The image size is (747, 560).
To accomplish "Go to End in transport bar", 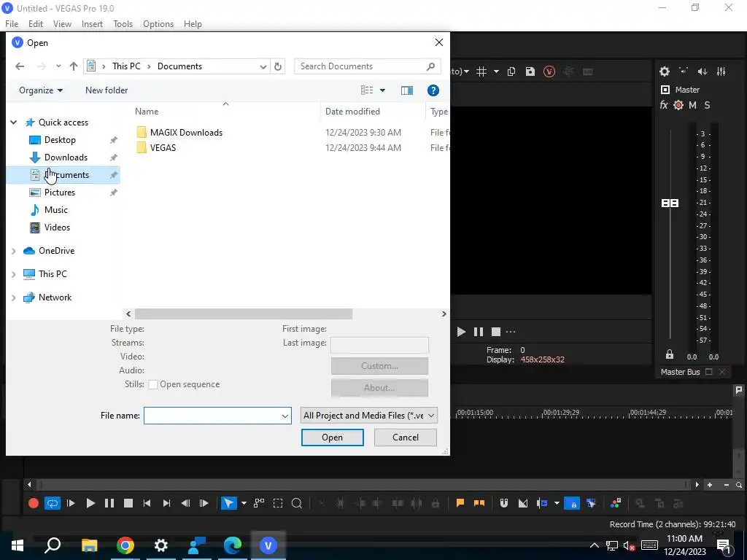I will (166, 503).
